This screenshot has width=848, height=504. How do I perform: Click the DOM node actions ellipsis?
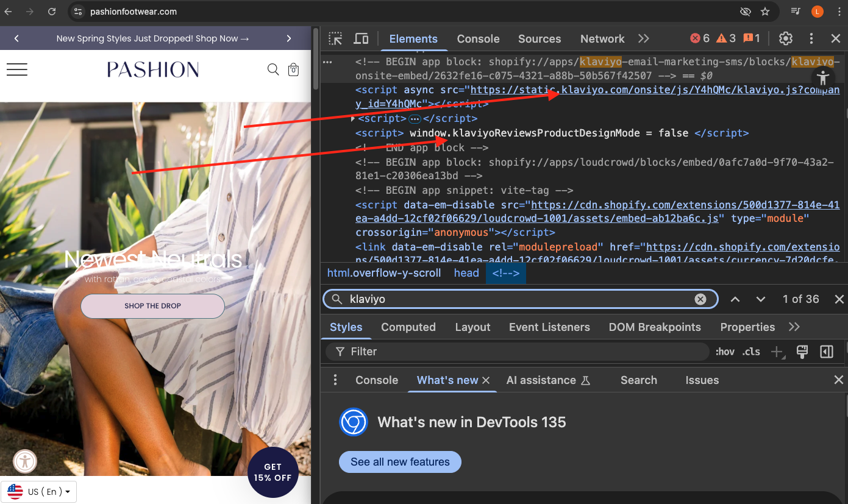327,62
